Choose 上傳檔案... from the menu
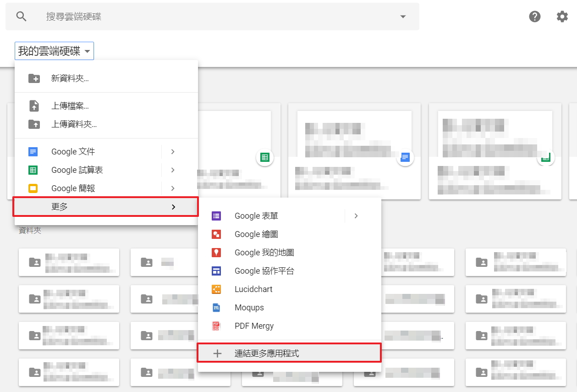Image resolution: width=577 pixels, height=392 pixels. coord(106,106)
